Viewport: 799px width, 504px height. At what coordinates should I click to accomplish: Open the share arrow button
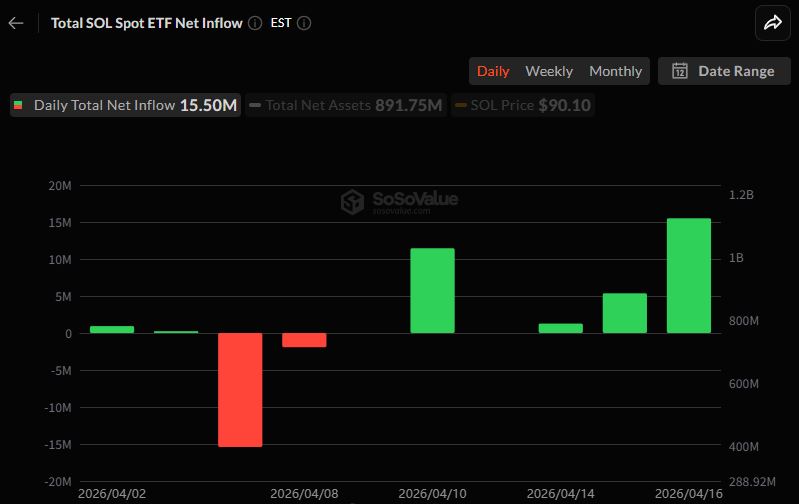[x=772, y=22]
